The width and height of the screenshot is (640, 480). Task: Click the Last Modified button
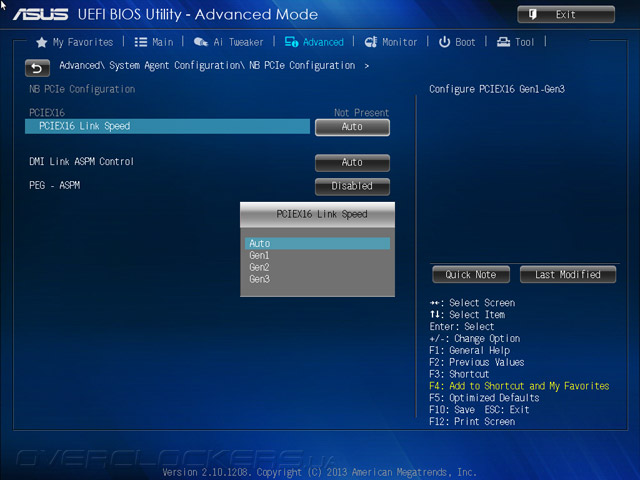tap(568, 275)
